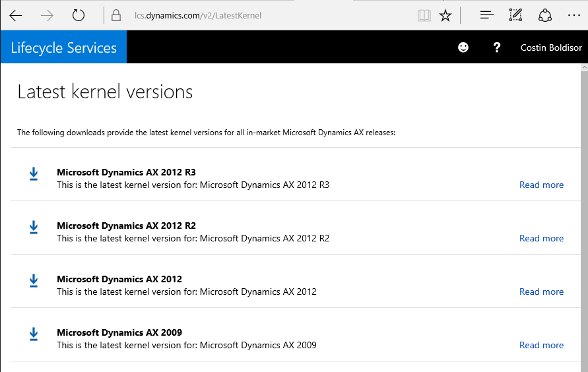Open the Hub lines icon

(x=486, y=15)
